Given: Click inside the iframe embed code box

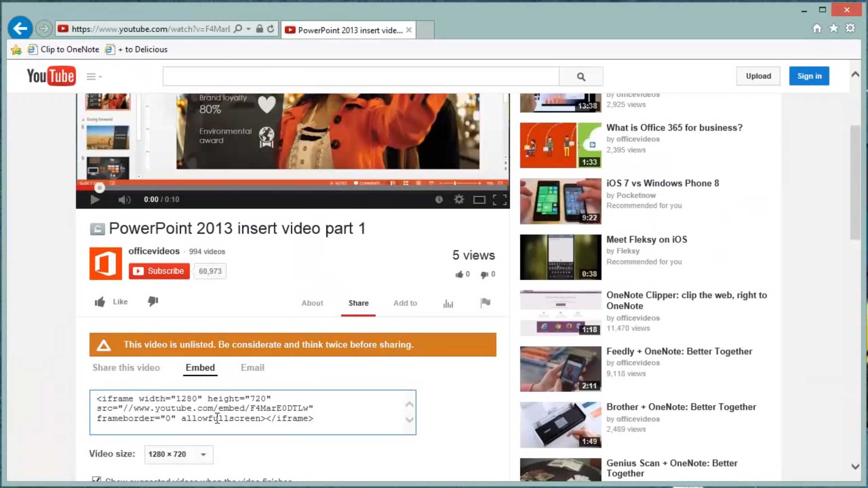Looking at the screenshot, I should pos(253,413).
